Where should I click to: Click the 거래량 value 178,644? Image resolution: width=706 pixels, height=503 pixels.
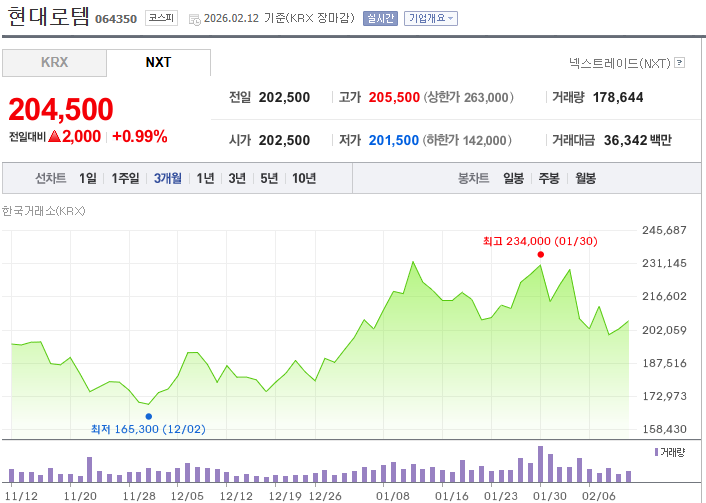pos(618,97)
